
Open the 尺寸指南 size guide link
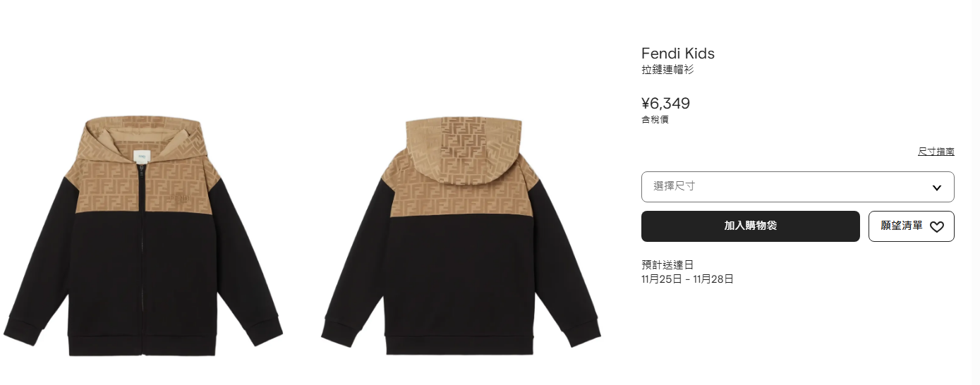coord(936,151)
